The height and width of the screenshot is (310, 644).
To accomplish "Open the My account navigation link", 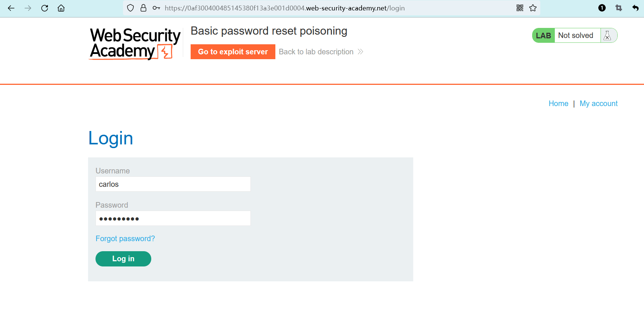I will coord(598,104).
